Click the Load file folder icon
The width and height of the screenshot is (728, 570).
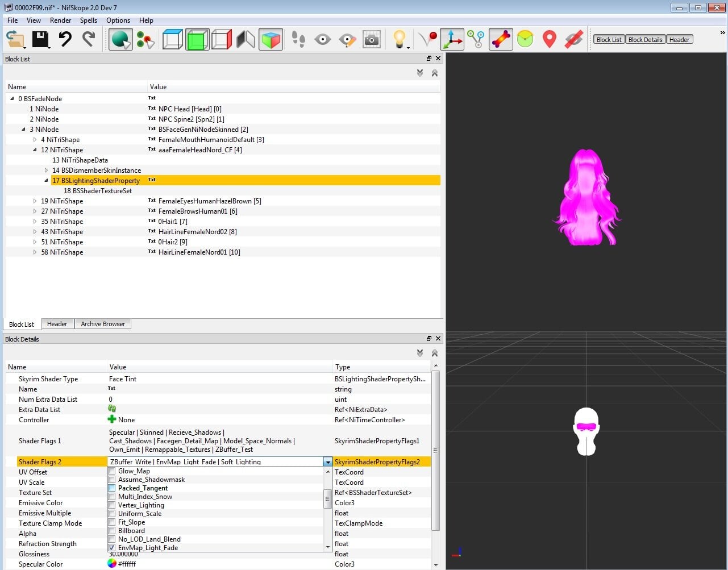[x=15, y=39]
